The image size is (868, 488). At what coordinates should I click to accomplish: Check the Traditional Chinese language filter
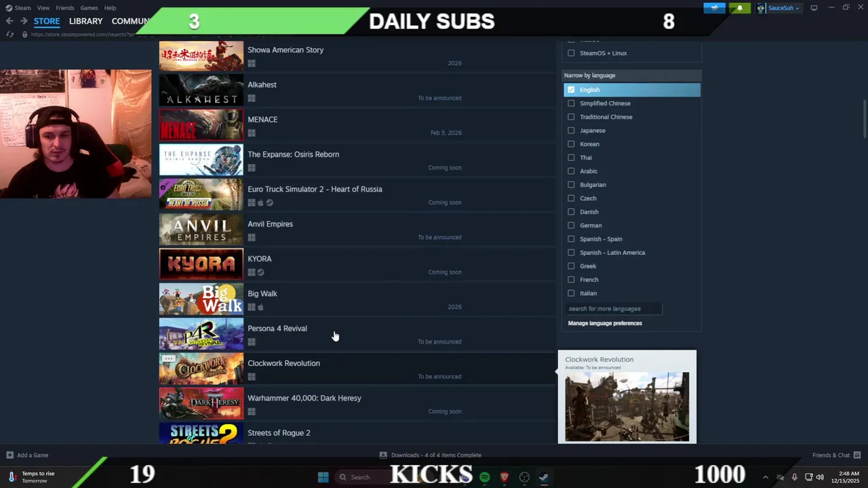tap(571, 117)
